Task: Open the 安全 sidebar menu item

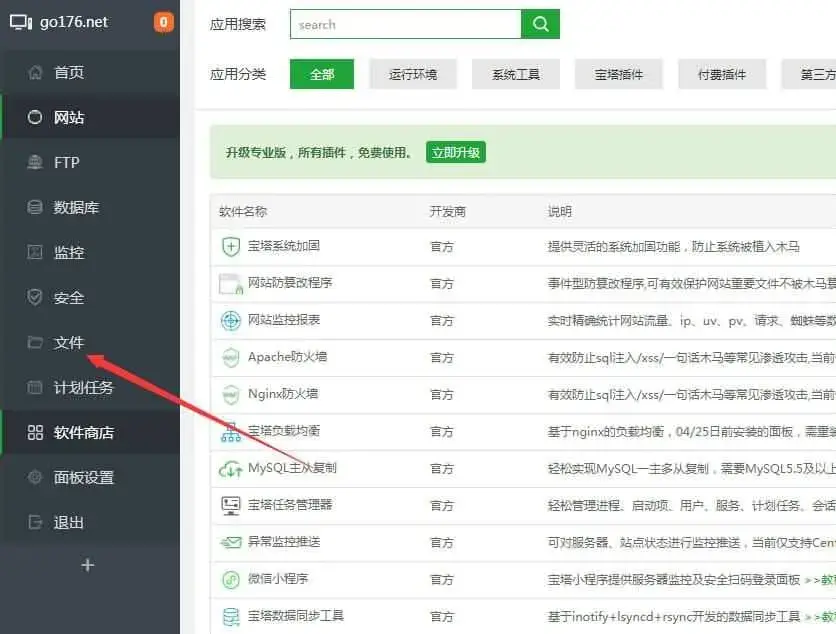Action: tap(90, 297)
